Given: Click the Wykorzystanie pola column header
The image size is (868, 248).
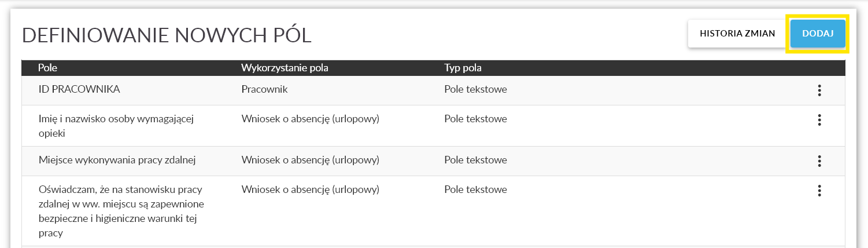Looking at the screenshot, I should point(285,68).
